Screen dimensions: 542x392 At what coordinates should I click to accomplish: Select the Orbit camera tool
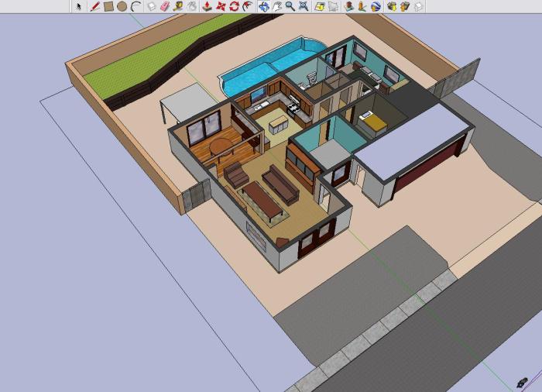click(x=263, y=6)
